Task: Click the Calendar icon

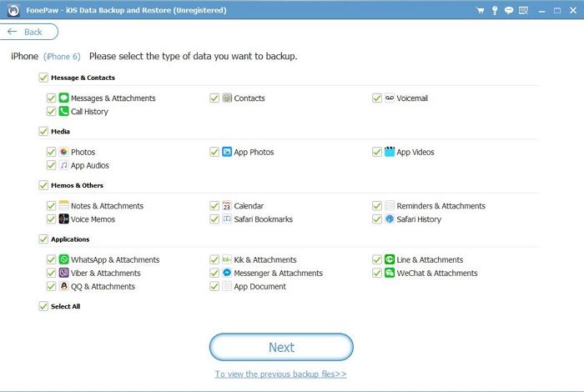Action: 227,205
